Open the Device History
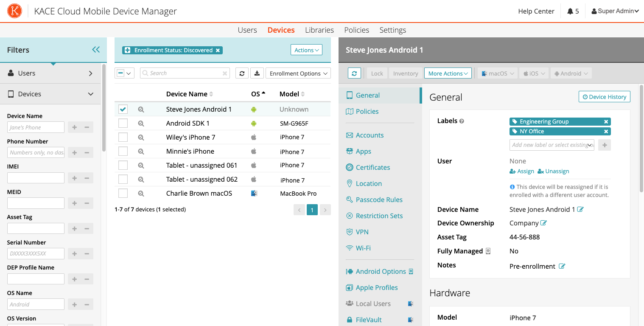The height and width of the screenshot is (326, 644). pos(605,97)
